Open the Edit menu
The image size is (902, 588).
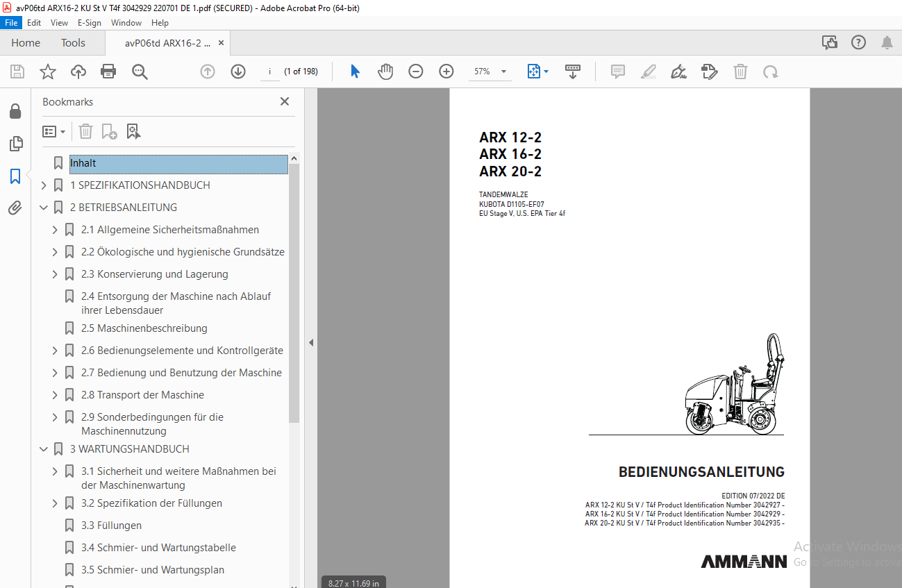34,23
